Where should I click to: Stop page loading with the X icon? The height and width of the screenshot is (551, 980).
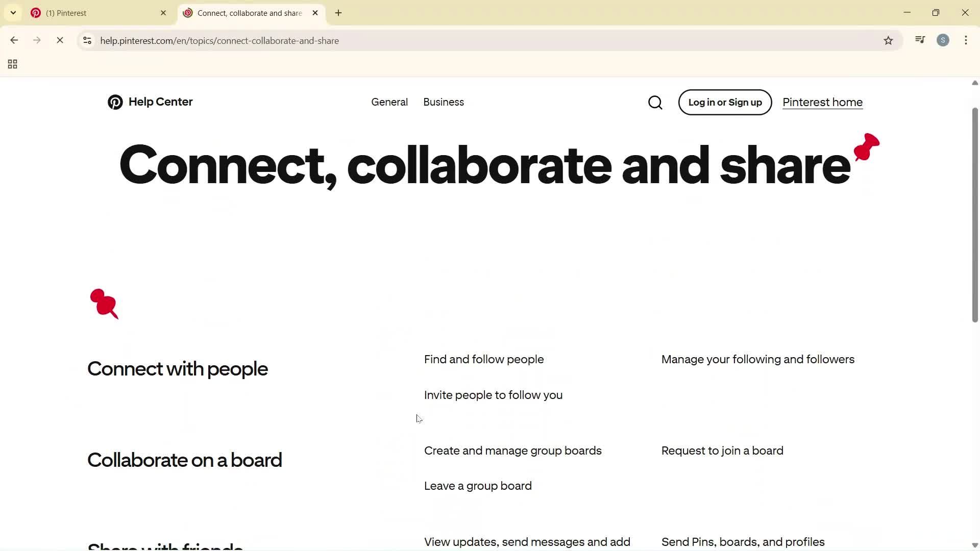click(x=60, y=40)
